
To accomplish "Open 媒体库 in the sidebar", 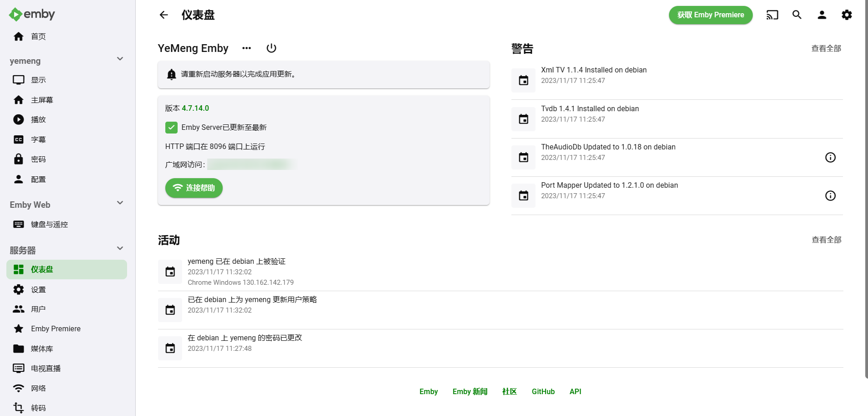I will [x=42, y=349].
